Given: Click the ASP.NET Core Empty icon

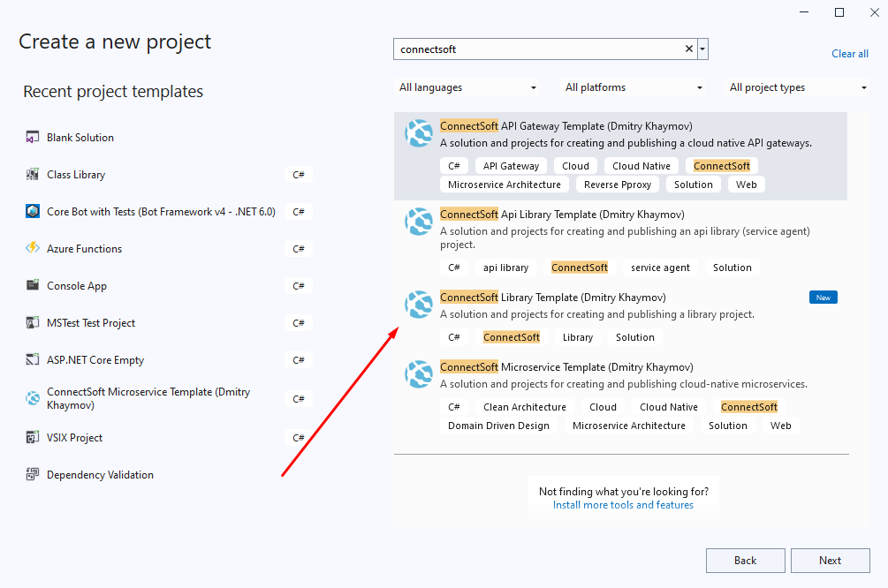Looking at the screenshot, I should (32, 359).
